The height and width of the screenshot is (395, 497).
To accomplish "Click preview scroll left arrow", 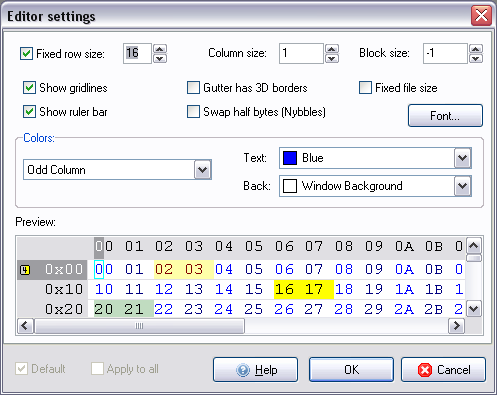I will click(25, 326).
